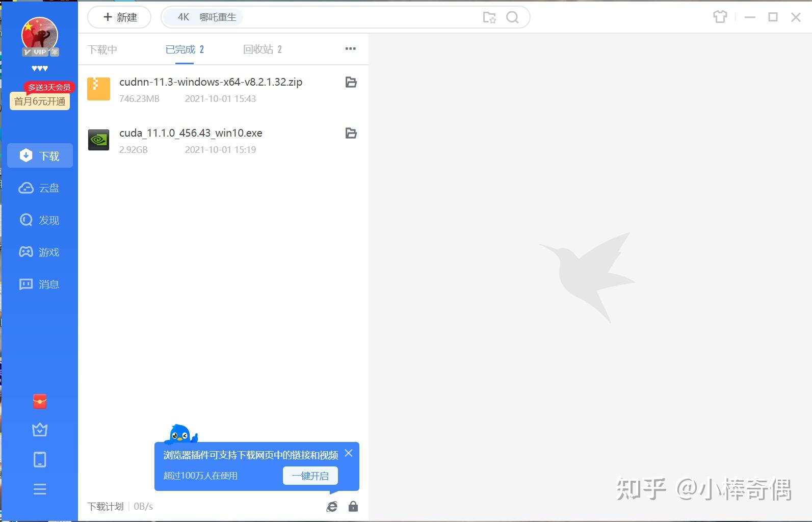The image size is (812, 522).
Task: Click the magnifier search icon
Action: pos(512,17)
